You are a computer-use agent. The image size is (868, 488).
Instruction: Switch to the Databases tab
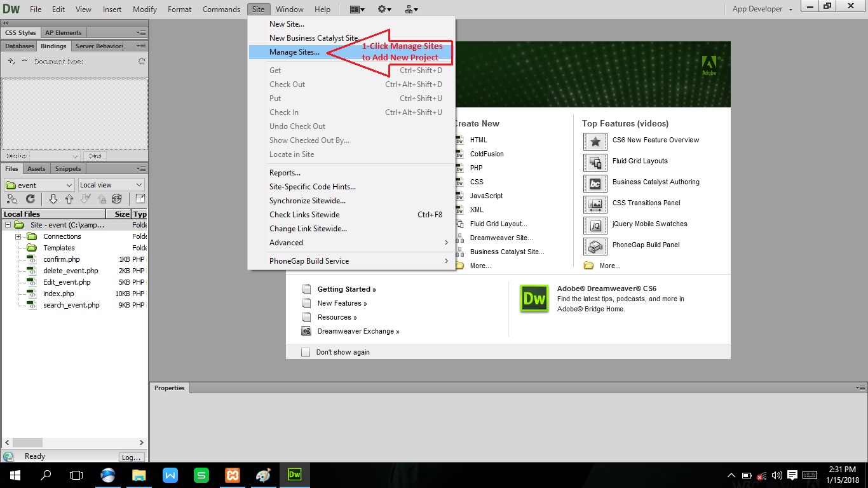point(19,46)
